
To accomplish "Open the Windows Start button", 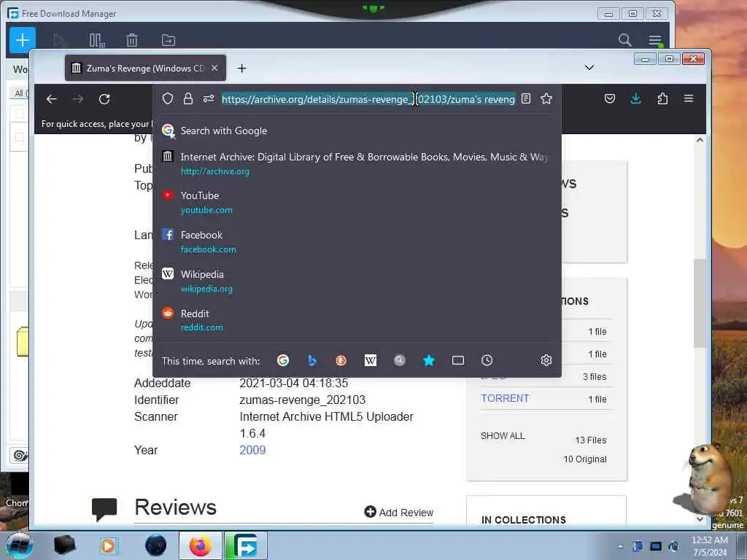I will (20, 545).
